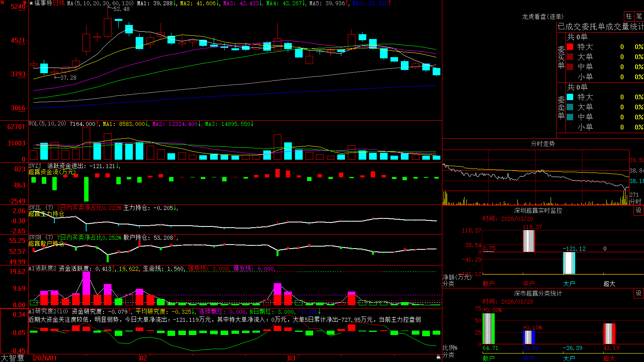644x362 pixels.
Task: Click the 超赢资金流(万元) label
Action: (52, 172)
